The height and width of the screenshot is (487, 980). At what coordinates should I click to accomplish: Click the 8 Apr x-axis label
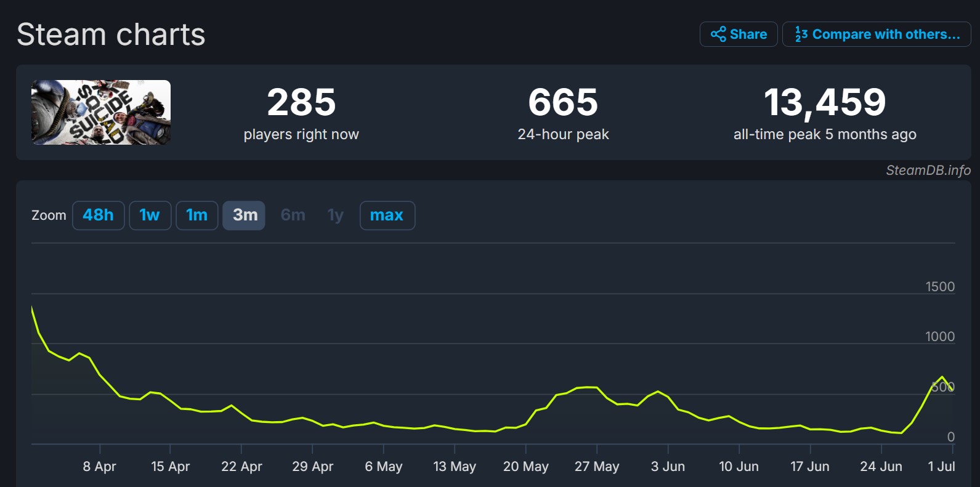coord(99,467)
